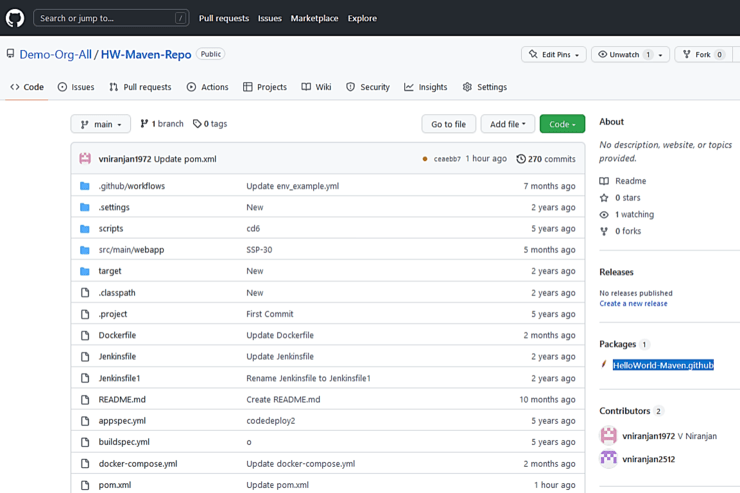This screenshot has height=493, width=740.
Task: Click the target folder icon
Action: point(85,271)
